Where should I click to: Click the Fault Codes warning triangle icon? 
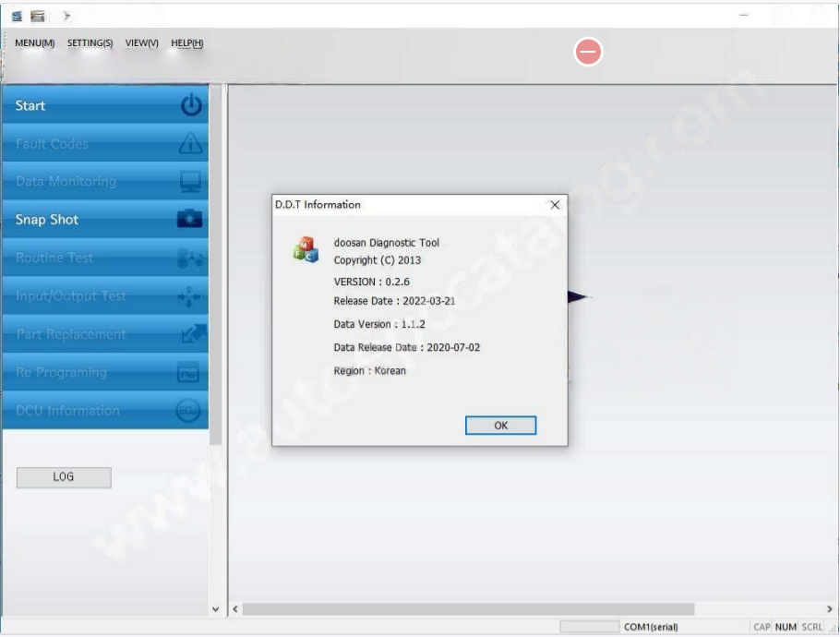pyautogui.click(x=190, y=144)
